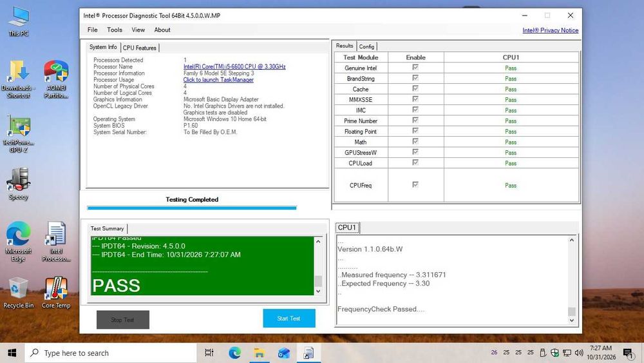Image resolution: width=644 pixels, height=363 pixels.
Task: Open the Core Temp desktop icon
Action: pyautogui.click(x=56, y=292)
